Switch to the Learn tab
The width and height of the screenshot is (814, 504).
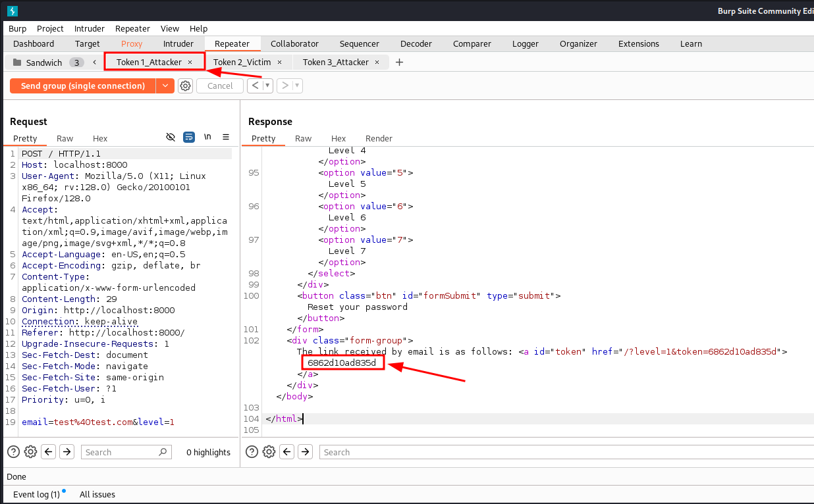coord(691,43)
